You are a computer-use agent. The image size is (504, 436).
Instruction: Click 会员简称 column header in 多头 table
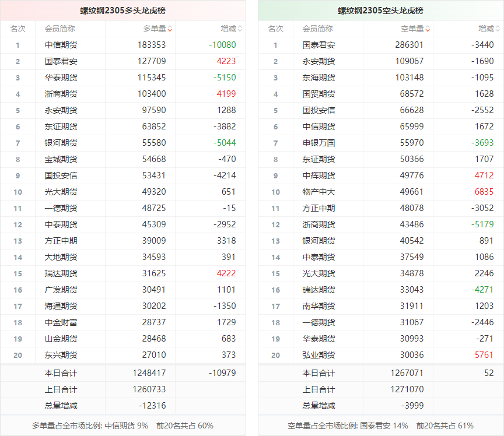60,29
